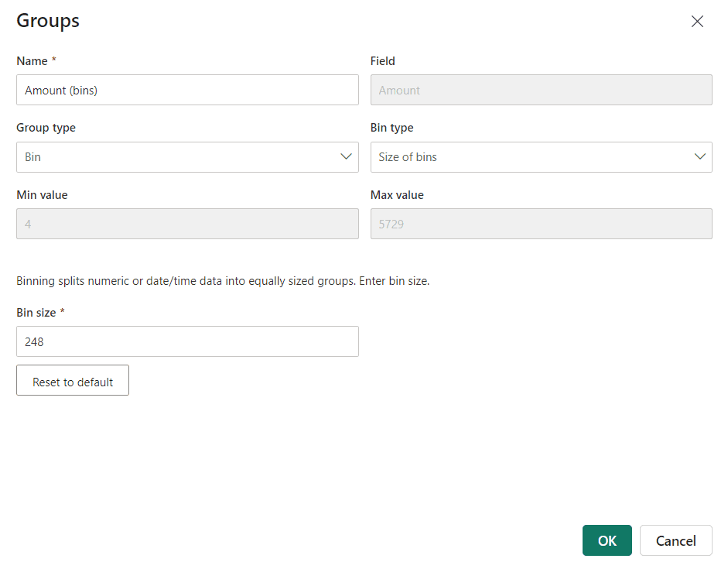Screen dimensions: 728x569
Task: Open the Bin type combo box showing Size of bins
Action: tap(542, 157)
